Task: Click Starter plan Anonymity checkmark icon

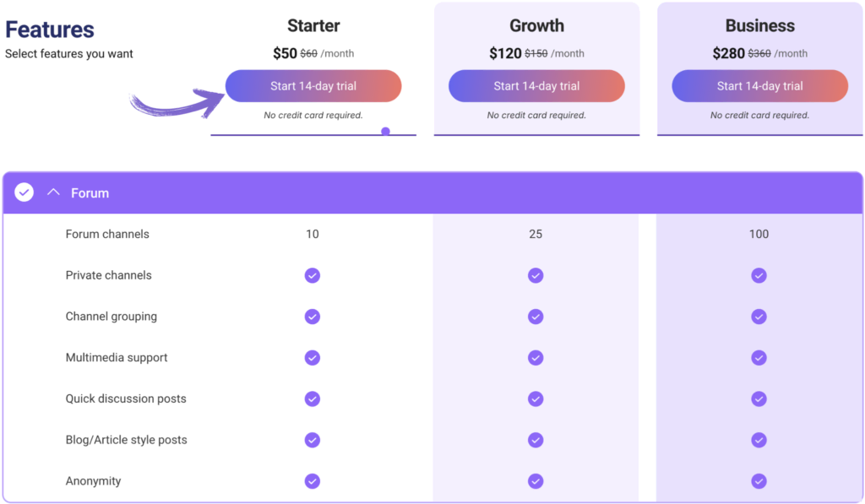Action: point(313,481)
